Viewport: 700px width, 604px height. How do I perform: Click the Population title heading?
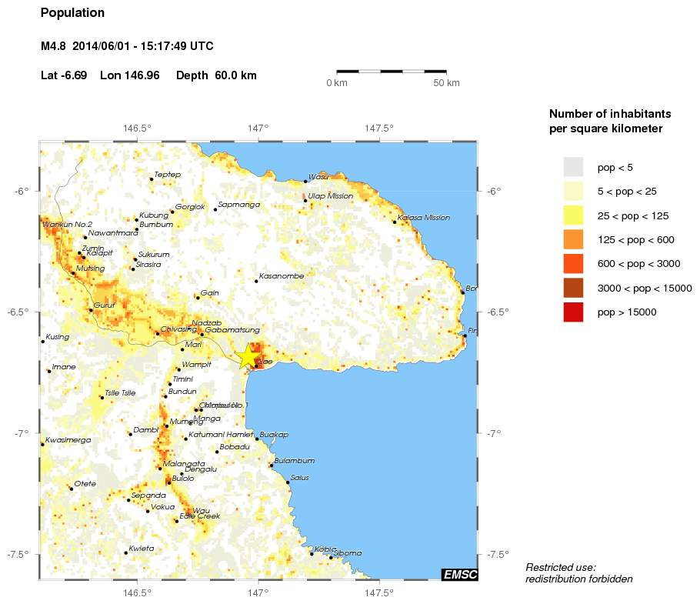[x=72, y=13]
